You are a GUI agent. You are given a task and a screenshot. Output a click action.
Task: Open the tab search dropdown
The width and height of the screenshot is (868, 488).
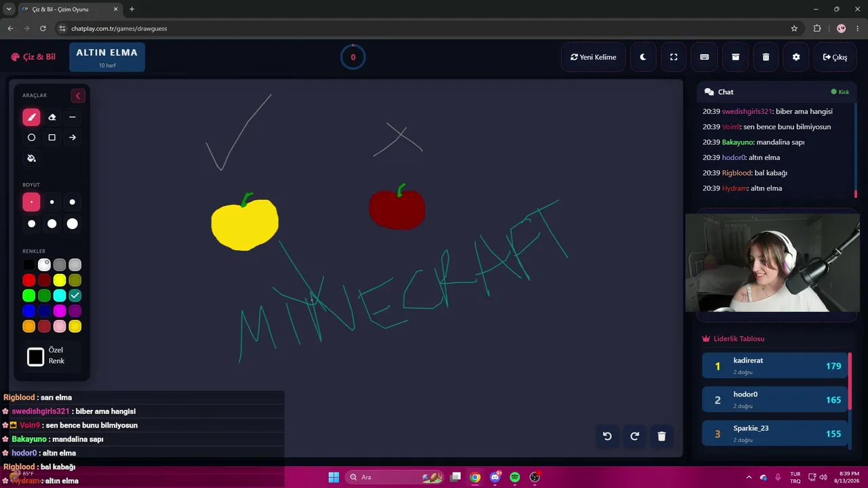pos(8,9)
